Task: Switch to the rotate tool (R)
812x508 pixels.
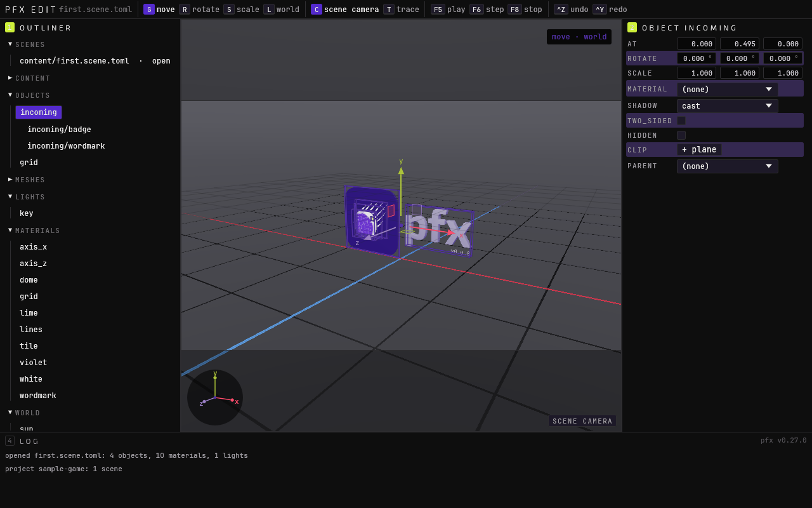Action: (x=199, y=10)
